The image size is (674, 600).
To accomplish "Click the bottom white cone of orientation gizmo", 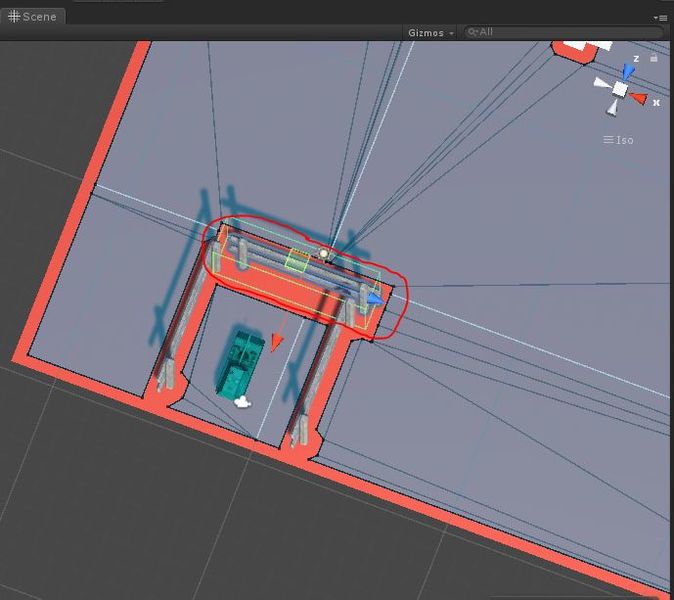I will coord(613,107).
